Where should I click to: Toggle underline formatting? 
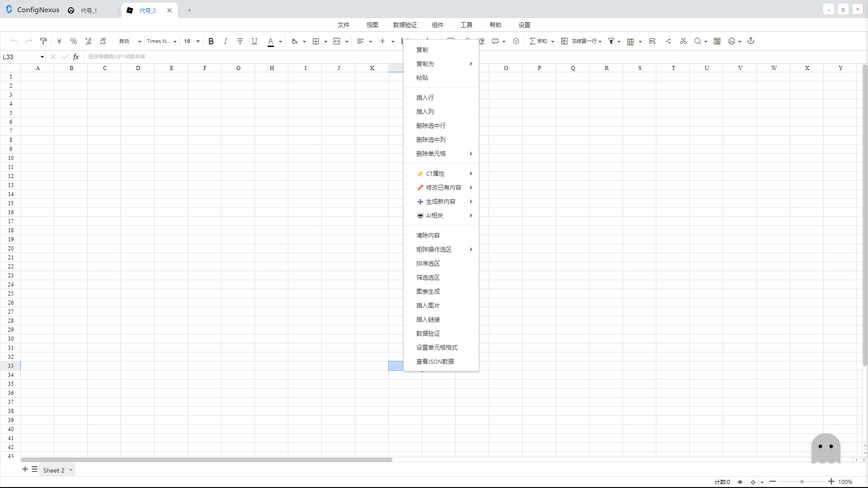coord(255,41)
